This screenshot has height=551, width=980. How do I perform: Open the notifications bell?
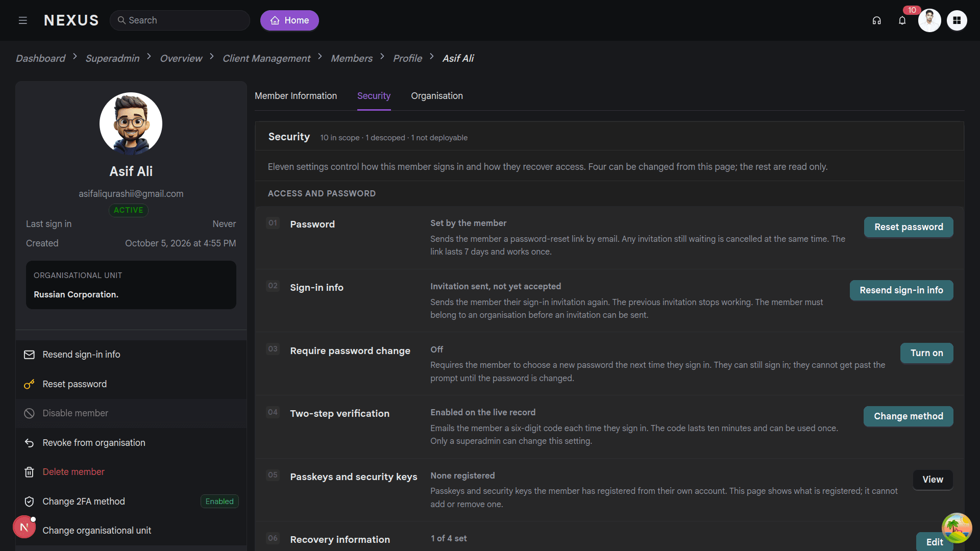point(902,20)
